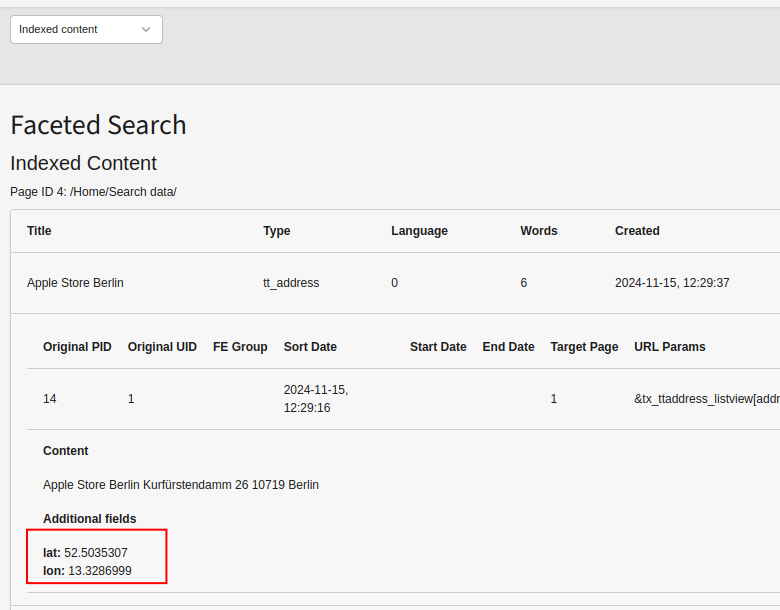Click the Original UID column header
This screenshot has width=780, height=610.
162,347
